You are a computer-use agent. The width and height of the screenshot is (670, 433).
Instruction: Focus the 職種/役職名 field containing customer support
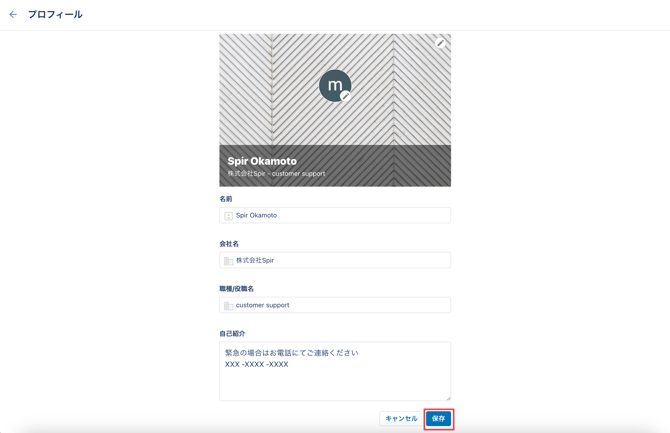coord(340,305)
